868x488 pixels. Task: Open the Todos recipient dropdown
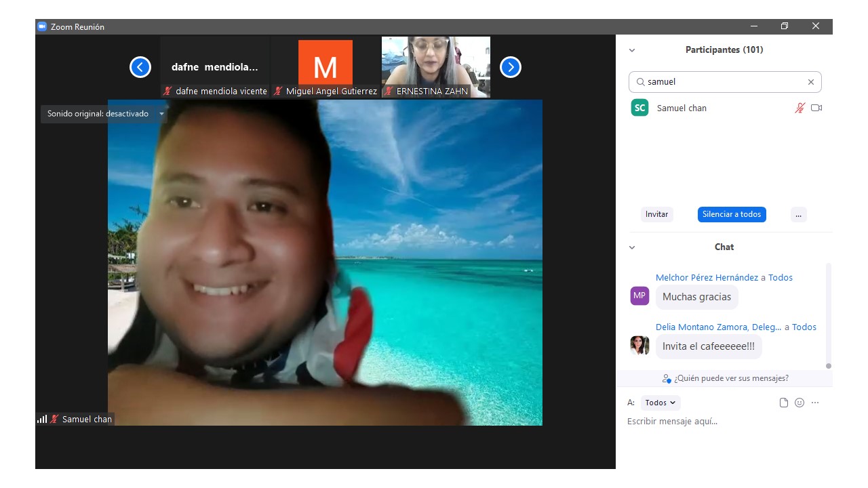(x=660, y=403)
